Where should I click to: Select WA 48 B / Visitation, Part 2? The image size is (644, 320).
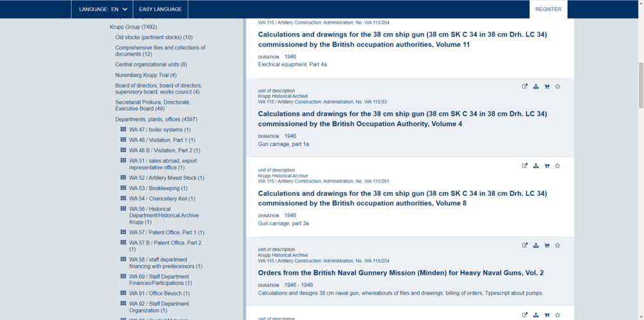165,150
